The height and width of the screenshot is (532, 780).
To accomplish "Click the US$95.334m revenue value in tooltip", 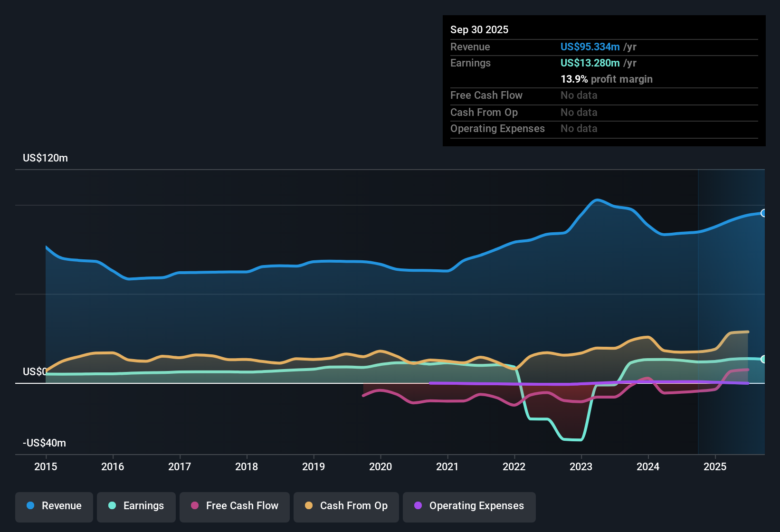I will (x=590, y=47).
